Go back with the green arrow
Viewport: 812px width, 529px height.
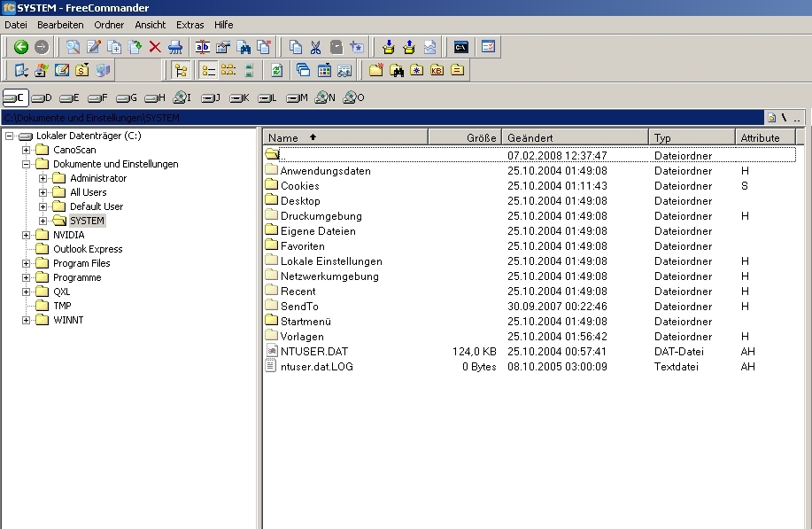20,47
